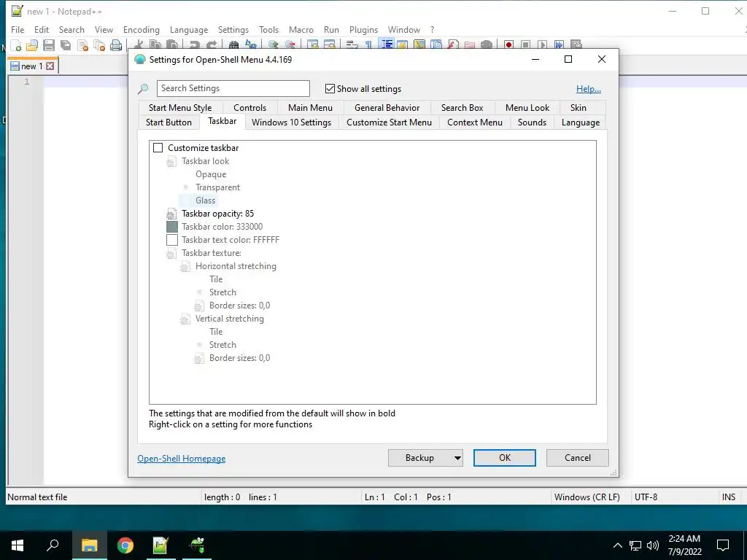The height and width of the screenshot is (560, 747).
Task: Click the volume speaker tray icon
Action: (x=653, y=545)
